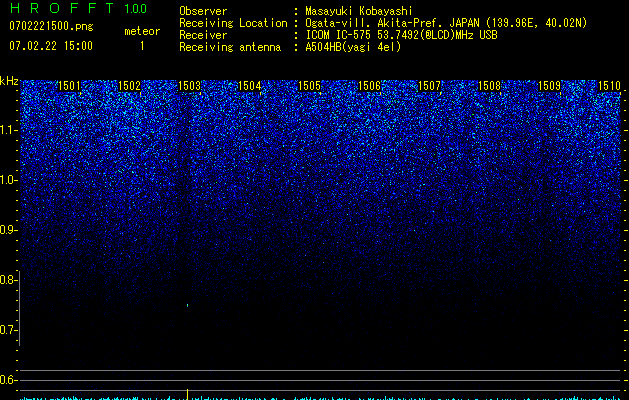Click the 1503 time marker
Image resolution: width=629 pixels, height=400 pixels.
(189, 86)
